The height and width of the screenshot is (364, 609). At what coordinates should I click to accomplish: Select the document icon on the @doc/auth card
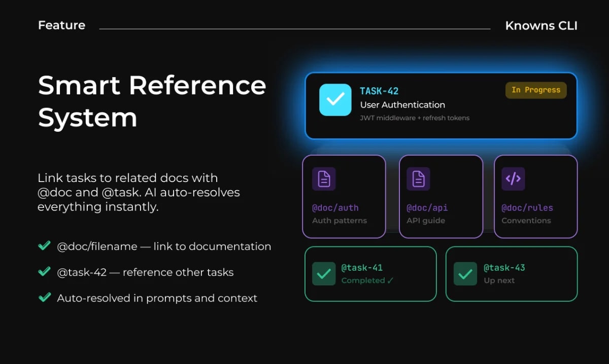click(x=325, y=179)
